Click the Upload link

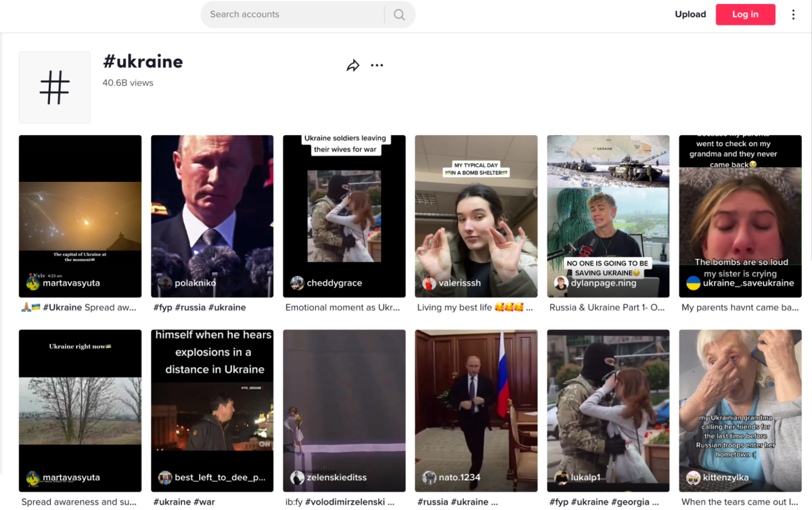point(690,14)
